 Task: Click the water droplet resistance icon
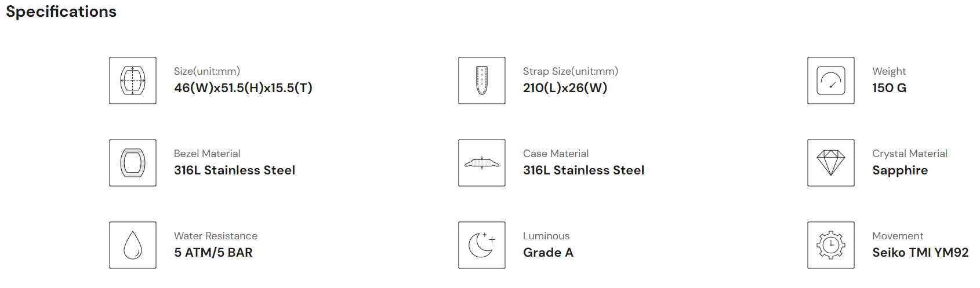tap(133, 245)
